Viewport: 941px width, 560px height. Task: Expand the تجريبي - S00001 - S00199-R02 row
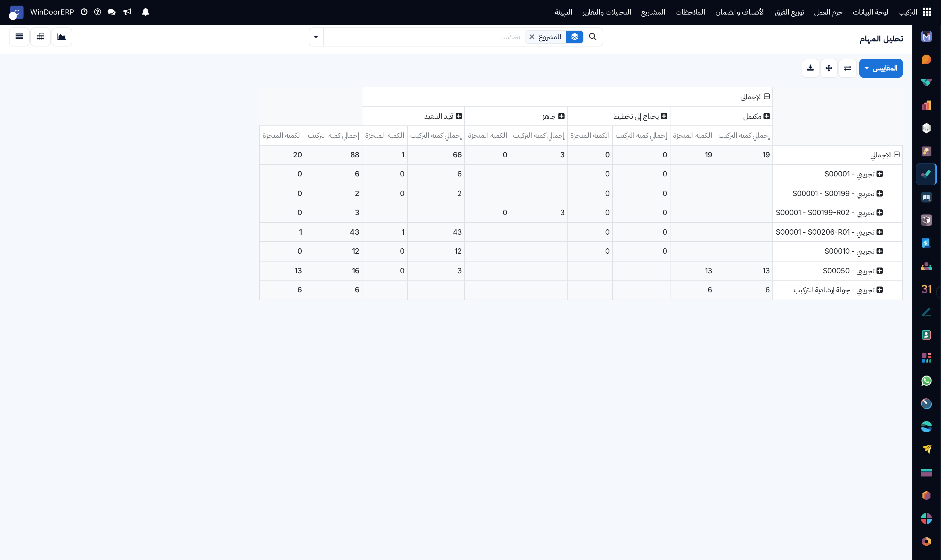click(879, 213)
